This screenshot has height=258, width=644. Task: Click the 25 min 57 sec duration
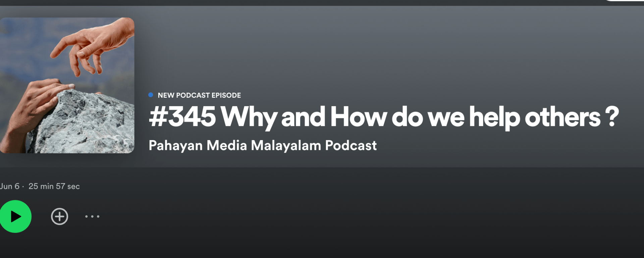(54, 186)
